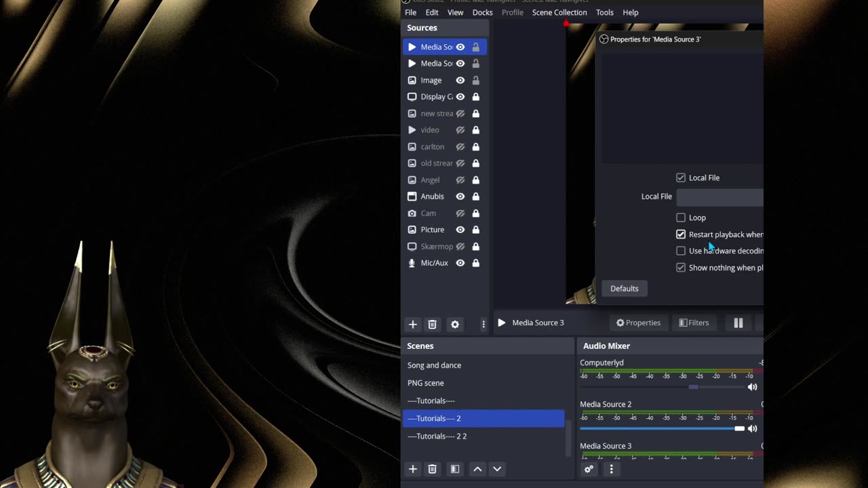This screenshot has width=868, height=488.
Task: Toggle lock on the Mic/Aux source
Action: [x=475, y=263]
